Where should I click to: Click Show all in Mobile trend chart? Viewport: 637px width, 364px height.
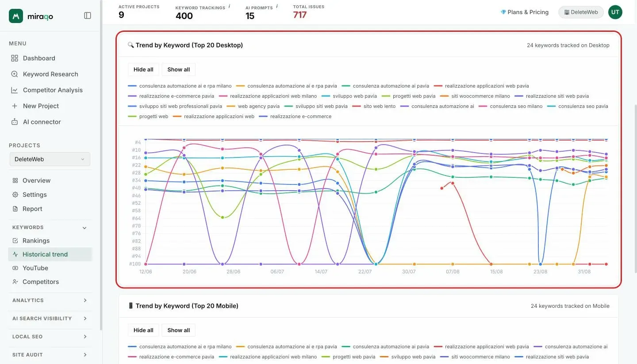pos(179,330)
